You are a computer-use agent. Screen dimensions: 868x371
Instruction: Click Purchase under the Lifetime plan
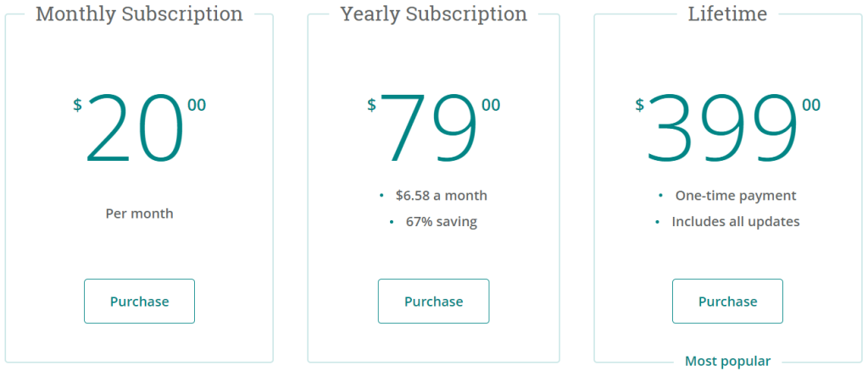[x=727, y=301]
